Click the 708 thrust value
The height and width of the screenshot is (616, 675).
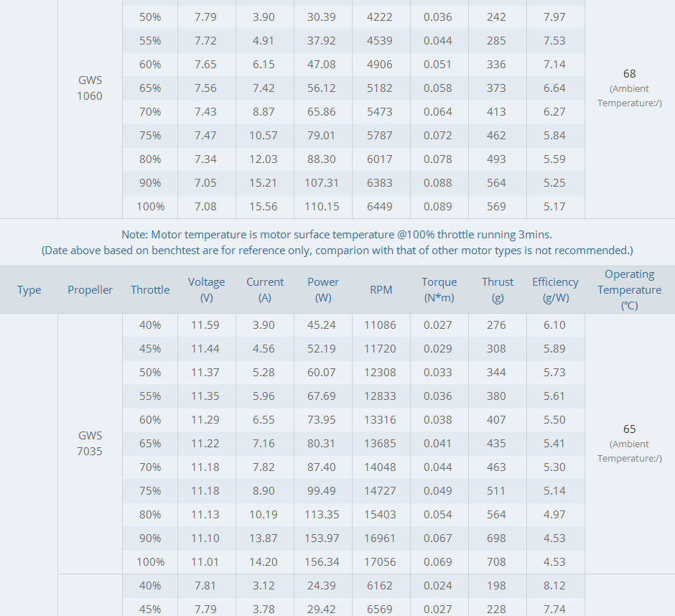pyautogui.click(x=496, y=561)
